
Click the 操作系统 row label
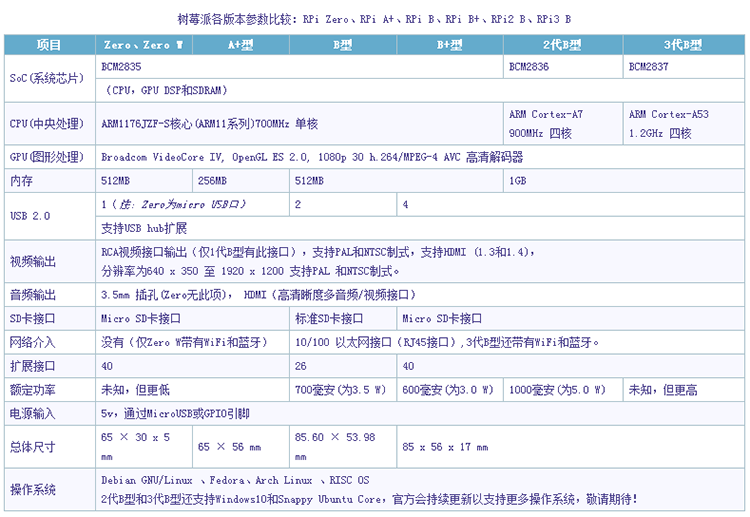50,490
